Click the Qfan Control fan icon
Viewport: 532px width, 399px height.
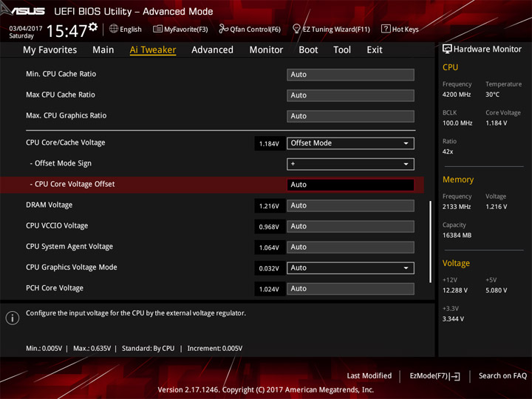tap(223, 29)
